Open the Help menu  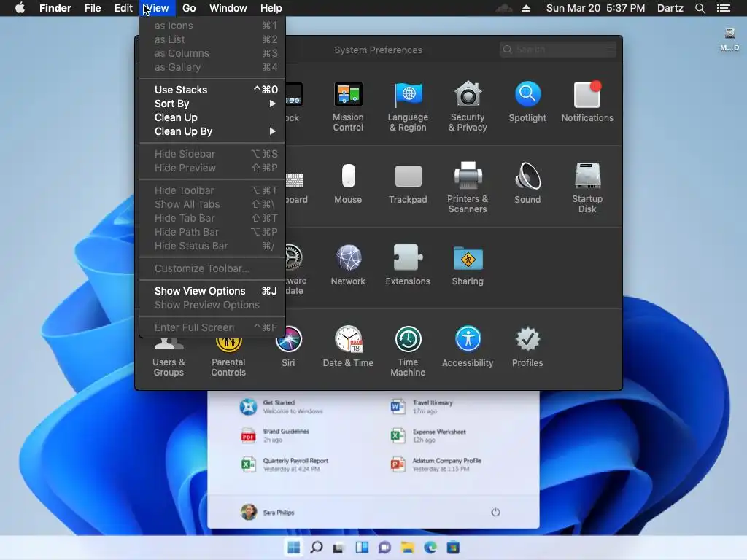pos(271,8)
